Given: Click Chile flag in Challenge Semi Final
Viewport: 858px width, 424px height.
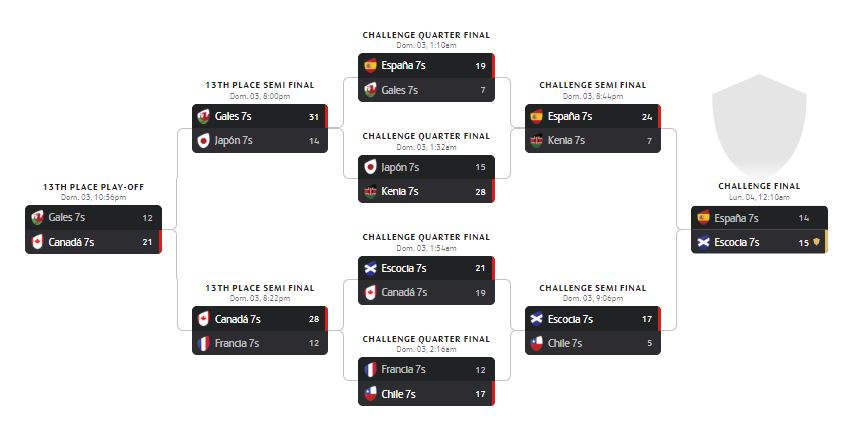Looking at the screenshot, I should pos(537,343).
